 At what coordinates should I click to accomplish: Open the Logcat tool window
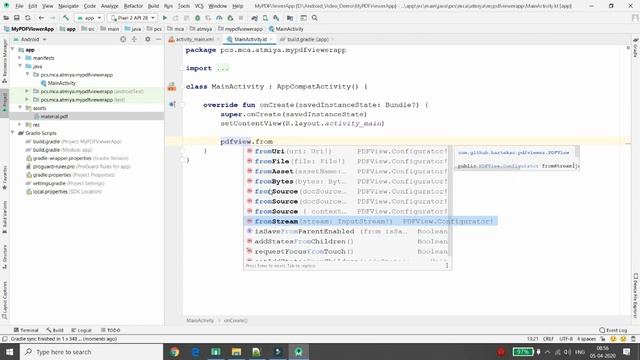[82, 330]
